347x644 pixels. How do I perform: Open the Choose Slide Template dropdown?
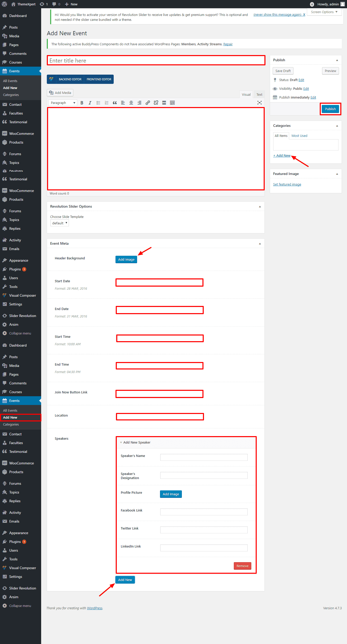click(60, 223)
